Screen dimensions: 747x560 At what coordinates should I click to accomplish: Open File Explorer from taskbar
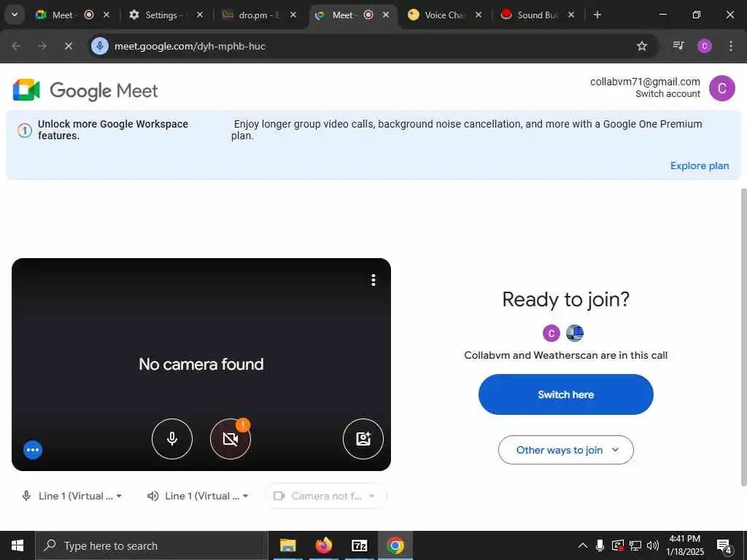287,545
